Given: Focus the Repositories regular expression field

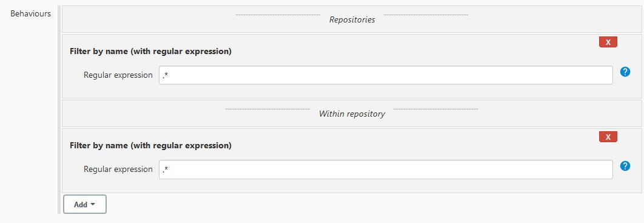Looking at the screenshot, I should pos(386,75).
